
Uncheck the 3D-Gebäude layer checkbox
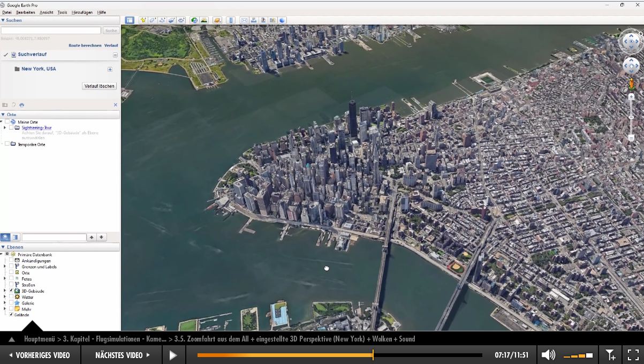point(11,291)
